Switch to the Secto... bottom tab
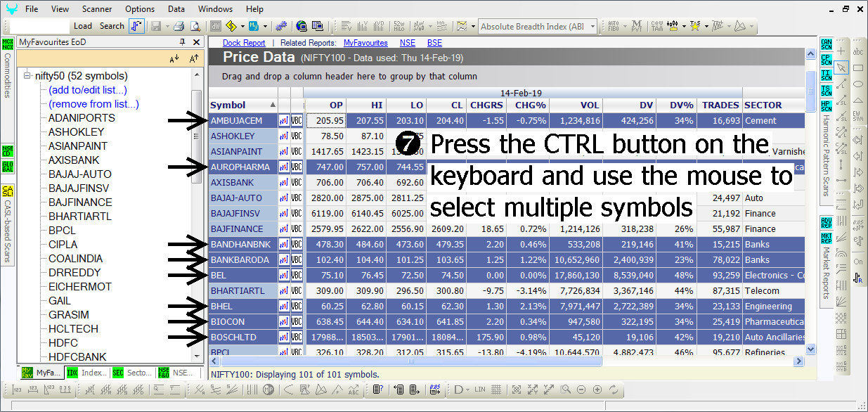 (133, 373)
